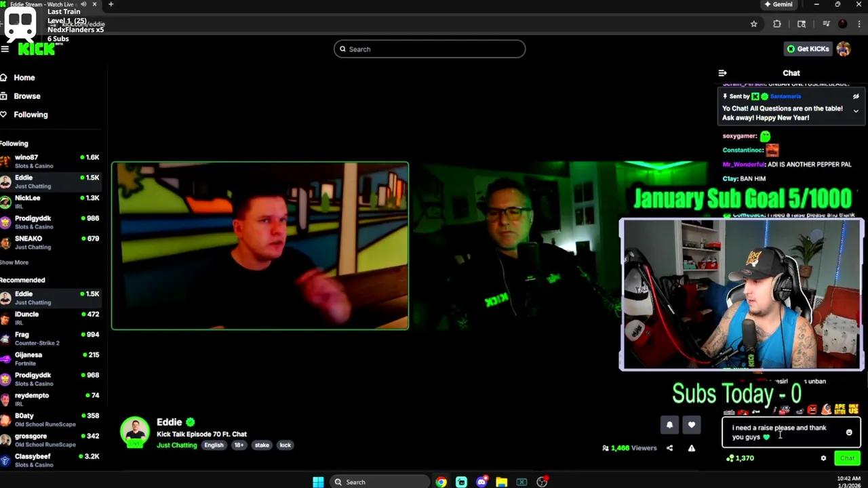868x488 pixels.
Task: Open SNEAKO channel in Following list
Action: 51,243
